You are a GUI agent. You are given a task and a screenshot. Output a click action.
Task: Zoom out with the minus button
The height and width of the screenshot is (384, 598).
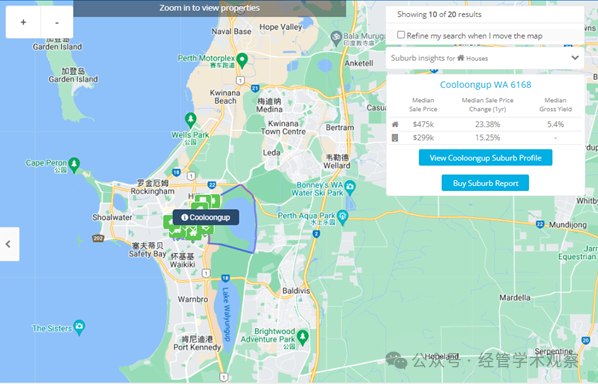coord(57,22)
